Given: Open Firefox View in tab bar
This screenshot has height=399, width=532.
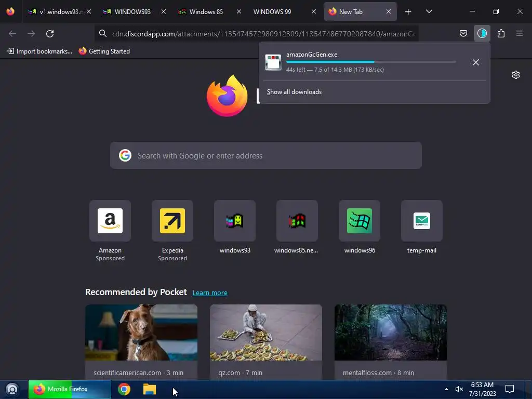Looking at the screenshot, I should coord(10,11).
